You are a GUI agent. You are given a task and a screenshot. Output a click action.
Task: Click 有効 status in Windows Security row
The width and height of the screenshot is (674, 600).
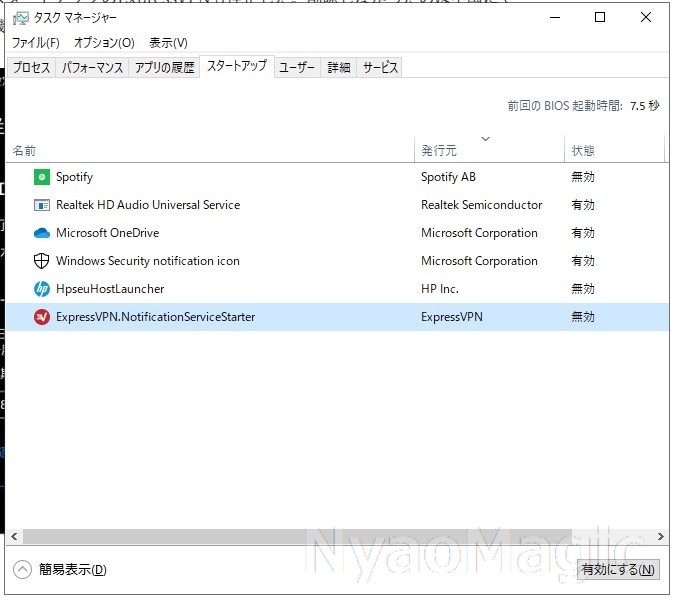(x=583, y=261)
